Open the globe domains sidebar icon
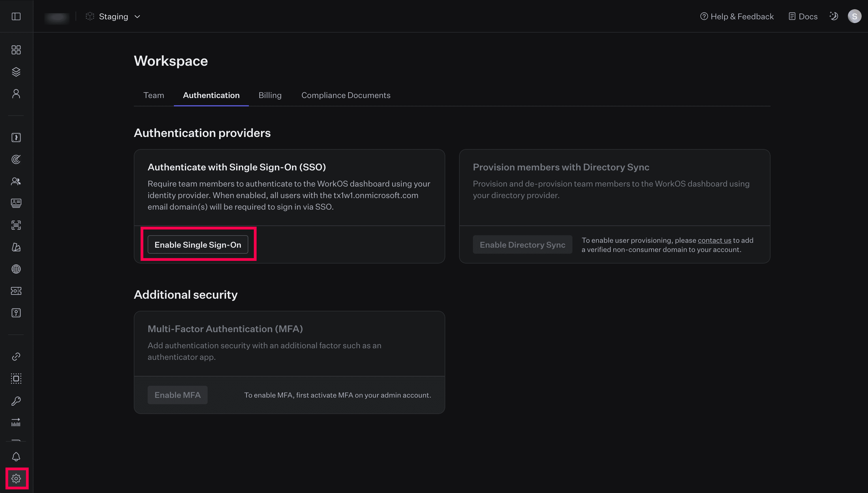Screen dimensions: 868x493 coord(16,269)
